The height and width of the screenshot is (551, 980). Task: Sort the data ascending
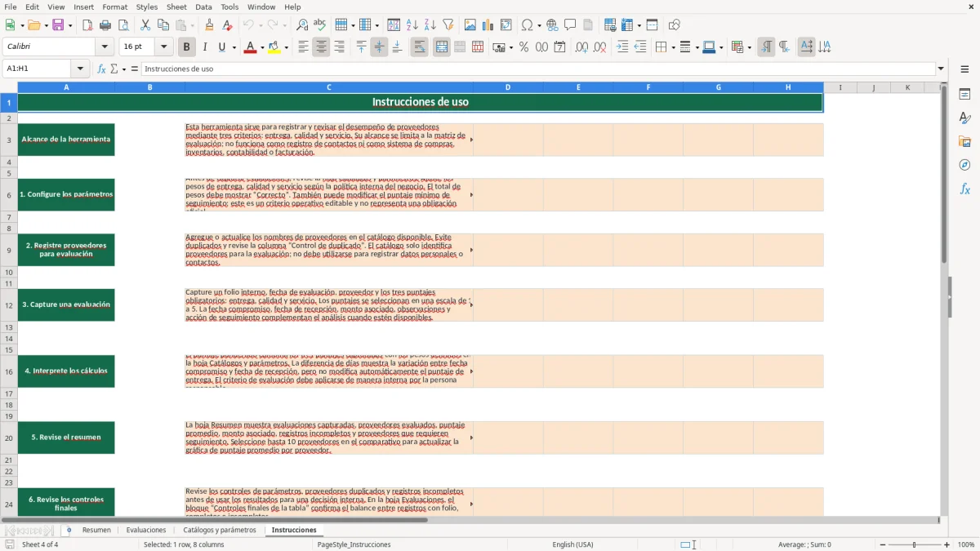coord(412,25)
